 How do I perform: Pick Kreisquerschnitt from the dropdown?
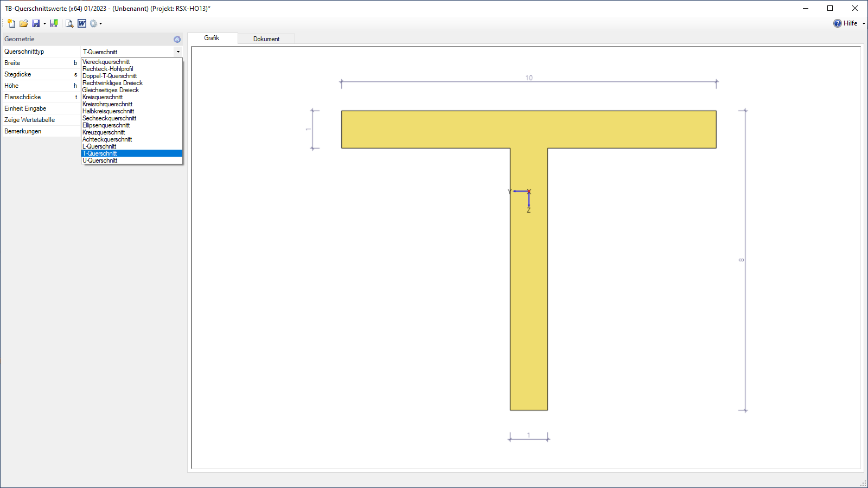coord(131,97)
